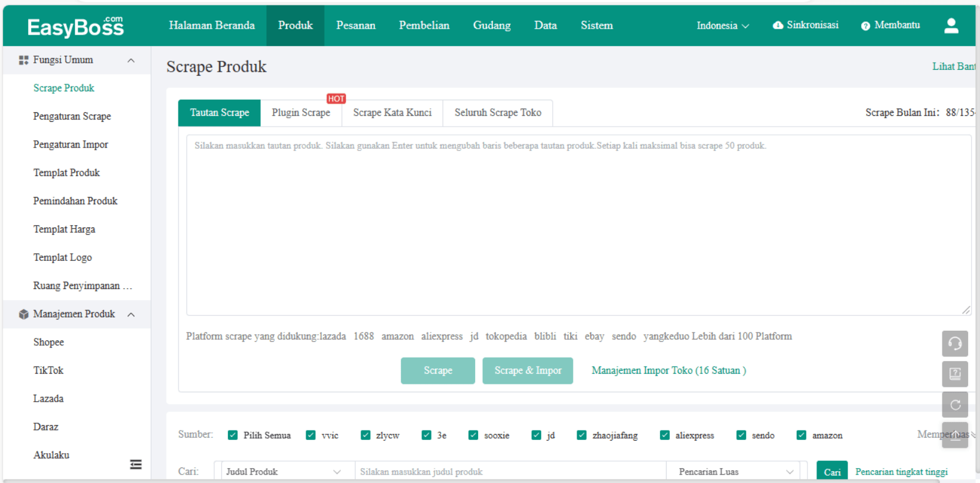
Task: Open Templat Produk in sidebar
Action: coord(67,173)
